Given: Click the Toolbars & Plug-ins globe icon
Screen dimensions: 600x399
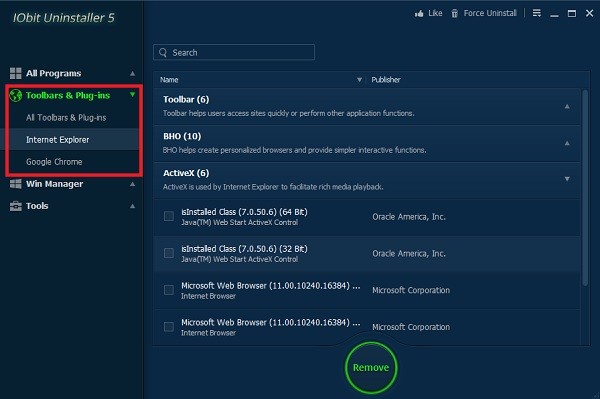Looking at the screenshot, I should pos(16,95).
